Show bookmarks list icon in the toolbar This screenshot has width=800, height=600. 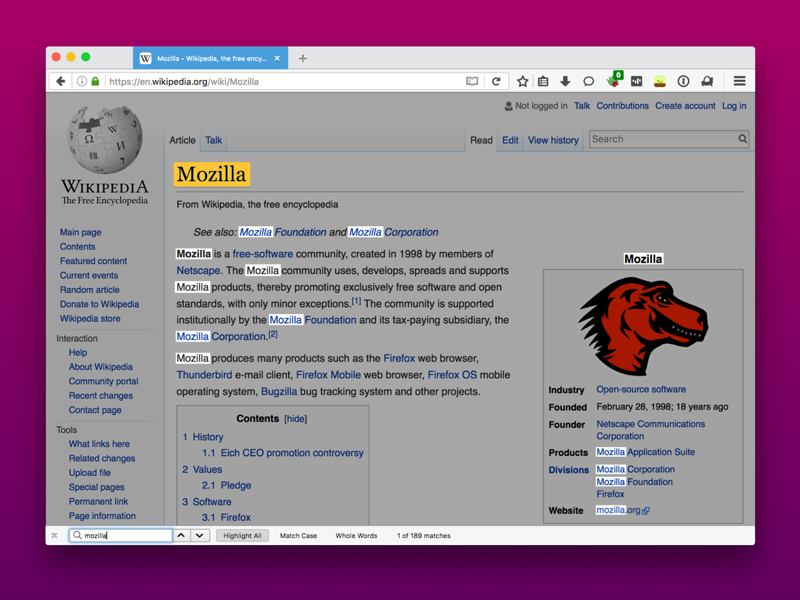point(543,81)
